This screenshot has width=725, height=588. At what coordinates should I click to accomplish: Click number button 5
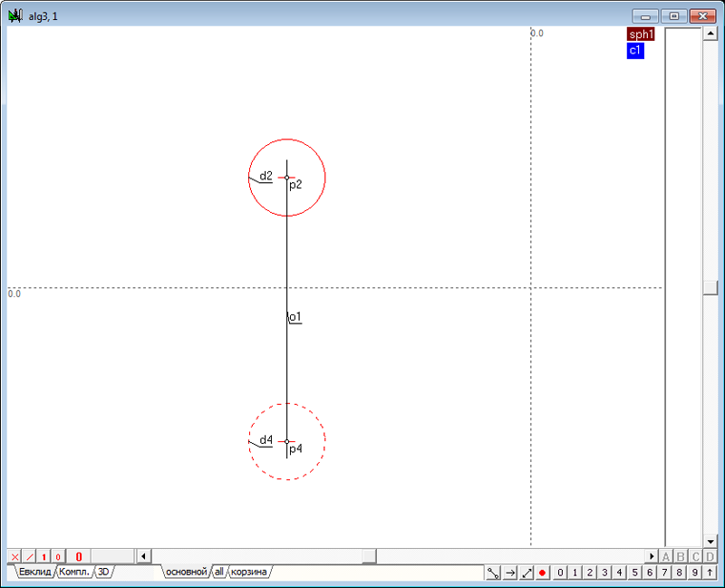pyautogui.click(x=635, y=573)
